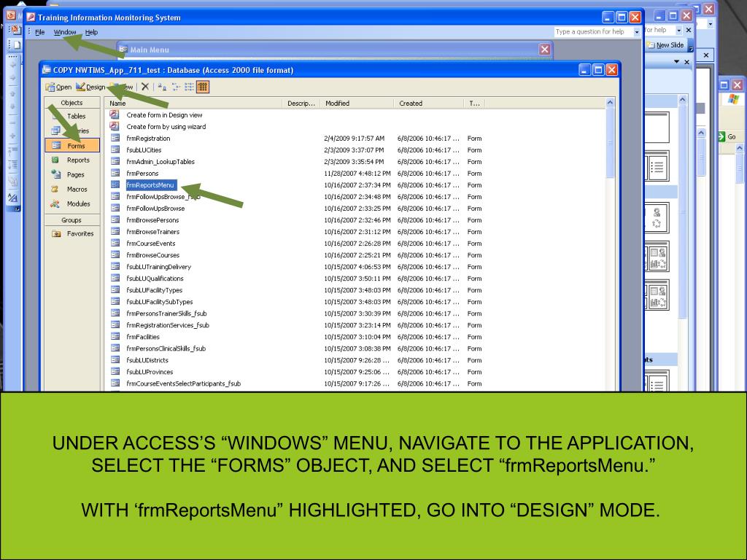The width and height of the screenshot is (747, 560).
Task: Open the Help menu
Action: point(91,32)
